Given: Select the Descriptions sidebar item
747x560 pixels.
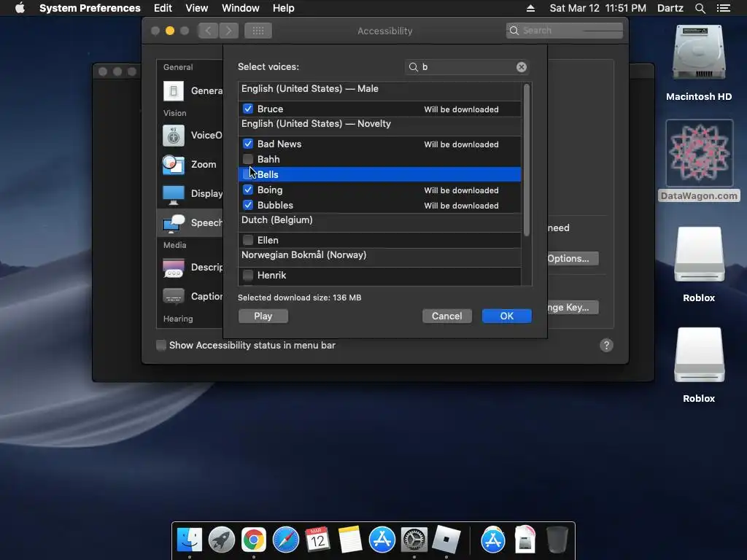Looking at the screenshot, I should [x=190, y=267].
